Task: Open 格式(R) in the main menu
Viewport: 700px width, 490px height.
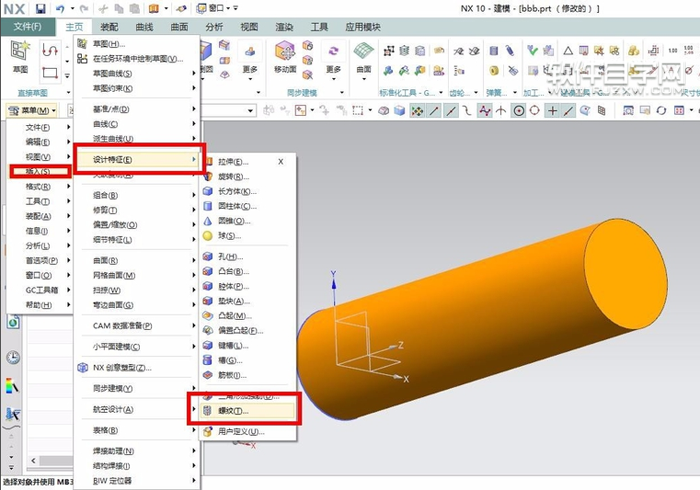Action: click(x=40, y=187)
